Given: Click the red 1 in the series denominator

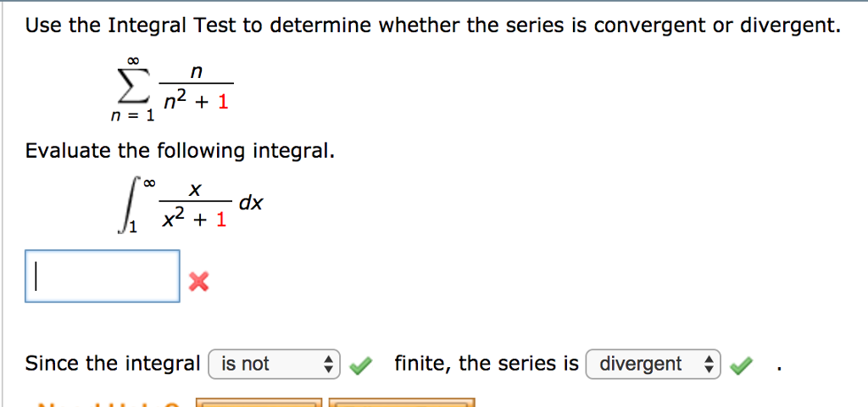Looking at the screenshot, I should pyautogui.click(x=223, y=103).
